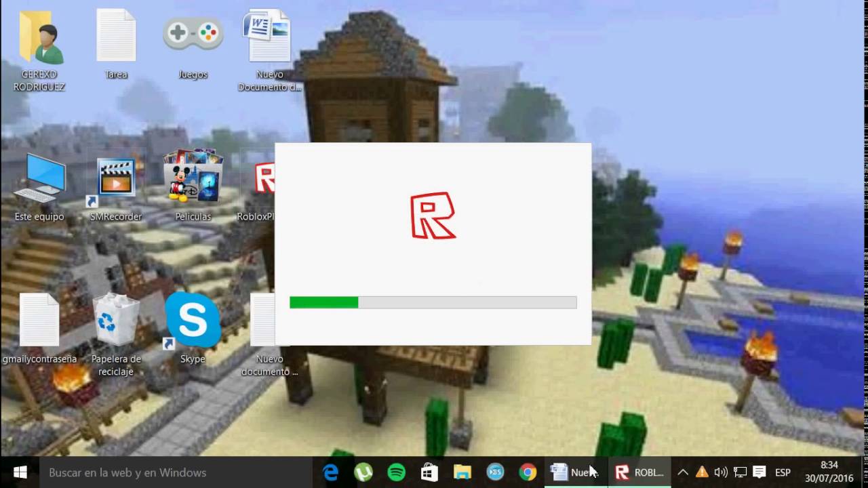The image size is (868, 488).
Task: Expand the hidden system tray icons
Action: coord(683,472)
